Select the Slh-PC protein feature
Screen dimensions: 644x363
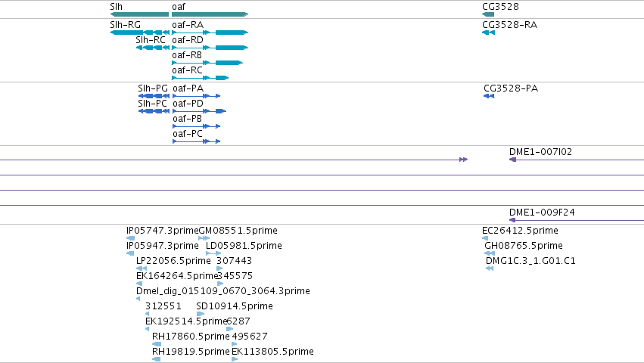pyautogui.click(x=154, y=111)
